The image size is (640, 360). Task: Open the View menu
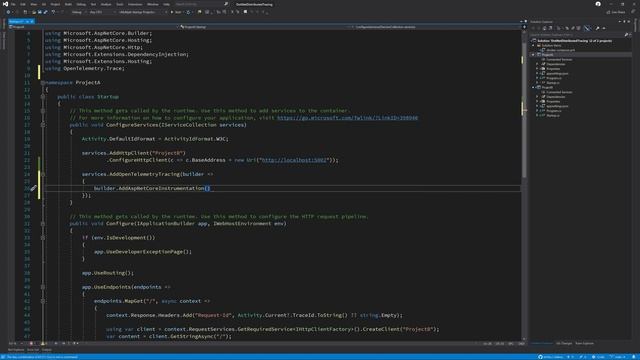click(33, 4)
